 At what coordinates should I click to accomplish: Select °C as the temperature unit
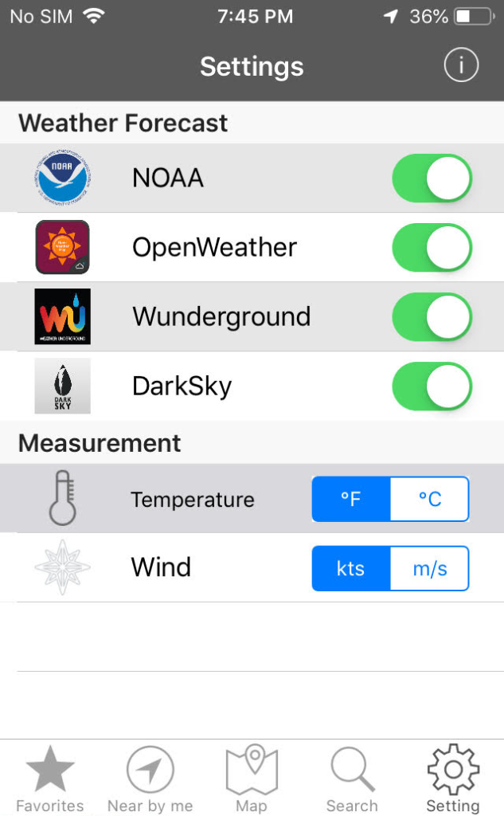coord(429,499)
